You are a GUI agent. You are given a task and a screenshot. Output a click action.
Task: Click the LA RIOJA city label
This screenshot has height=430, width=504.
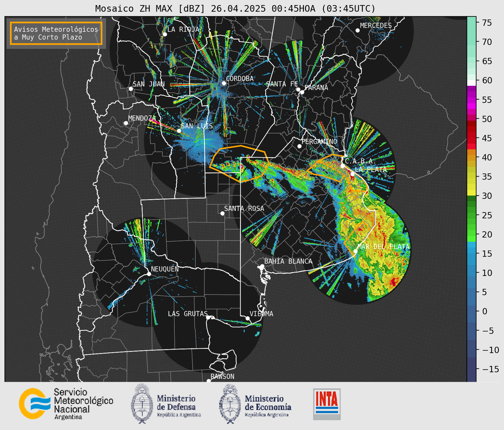click(183, 29)
